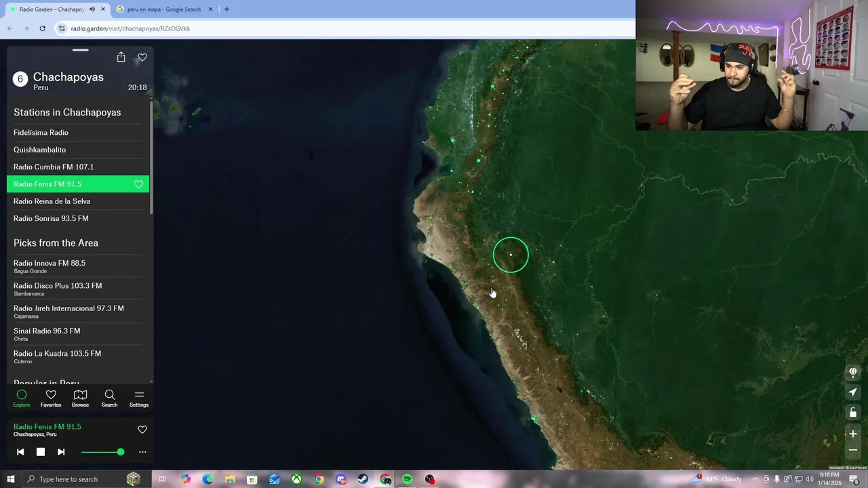868x488 pixels.
Task: Switch to the Explore tab
Action: pos(22,399)
